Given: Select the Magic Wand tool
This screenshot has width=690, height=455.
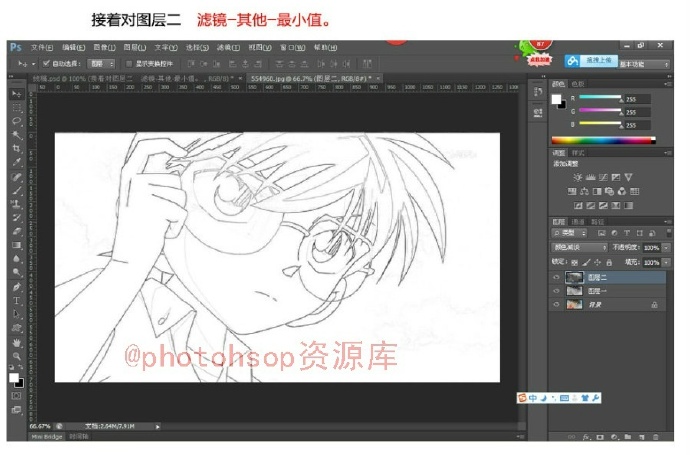Looking at the screenshot, I should click(17, 135).
